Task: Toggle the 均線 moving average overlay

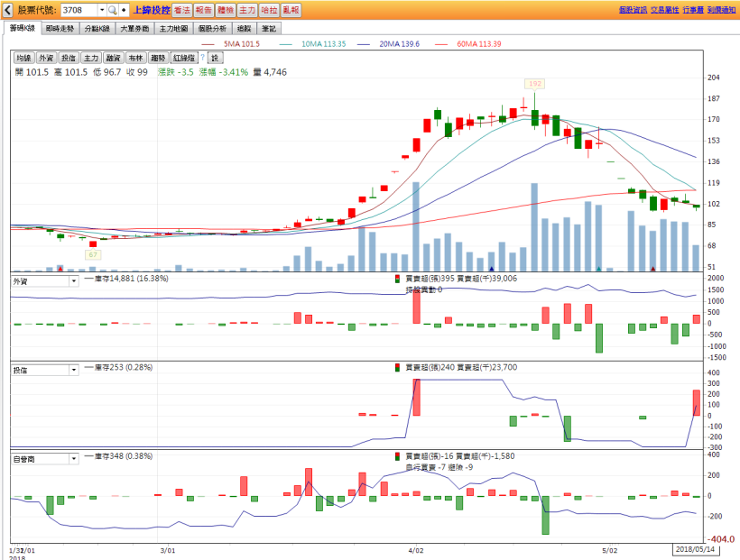Action: [x=23, y=58]
